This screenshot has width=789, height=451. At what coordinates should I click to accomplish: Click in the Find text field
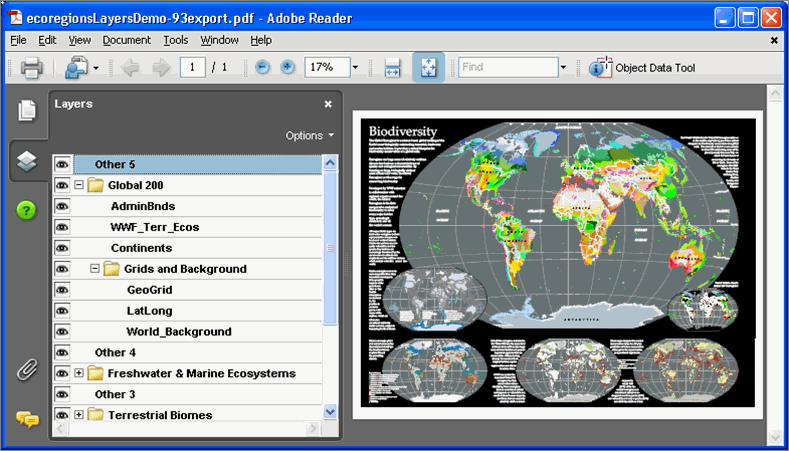pos(507,68)
